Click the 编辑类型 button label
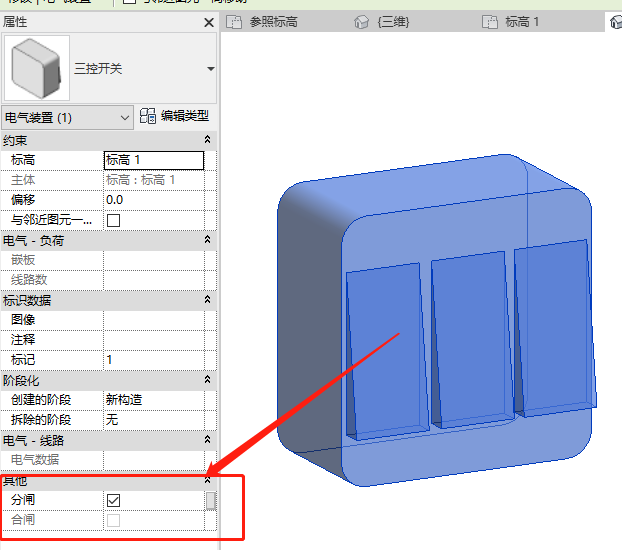 [184, 116]
